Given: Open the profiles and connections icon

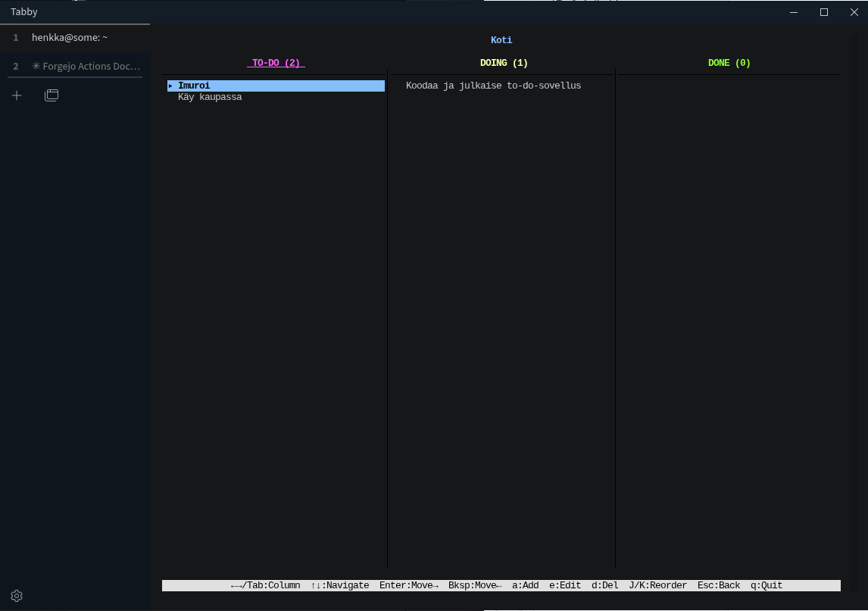Looking at the screenshot, I should 52,95.
